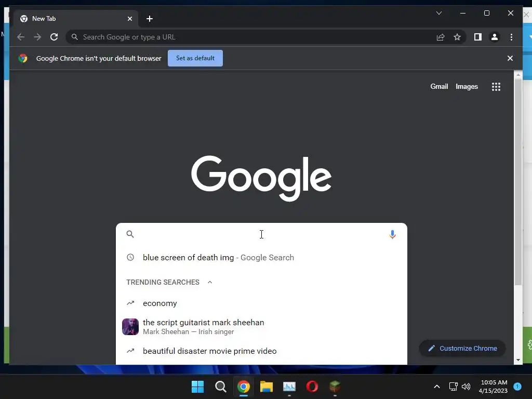Click the magnifier icon in Google search box

pos(130,234)
